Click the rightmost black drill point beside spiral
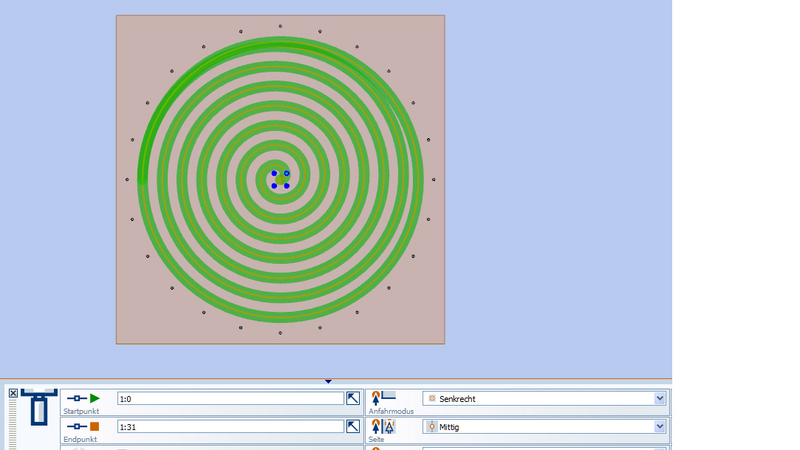 tap(434, 180)
